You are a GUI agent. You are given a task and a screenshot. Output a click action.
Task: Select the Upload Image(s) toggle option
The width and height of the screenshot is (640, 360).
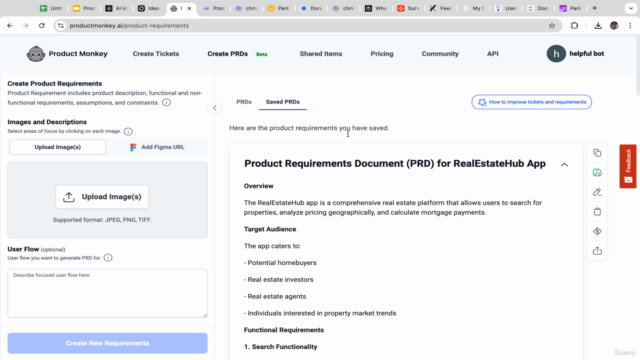coord(58,147)
